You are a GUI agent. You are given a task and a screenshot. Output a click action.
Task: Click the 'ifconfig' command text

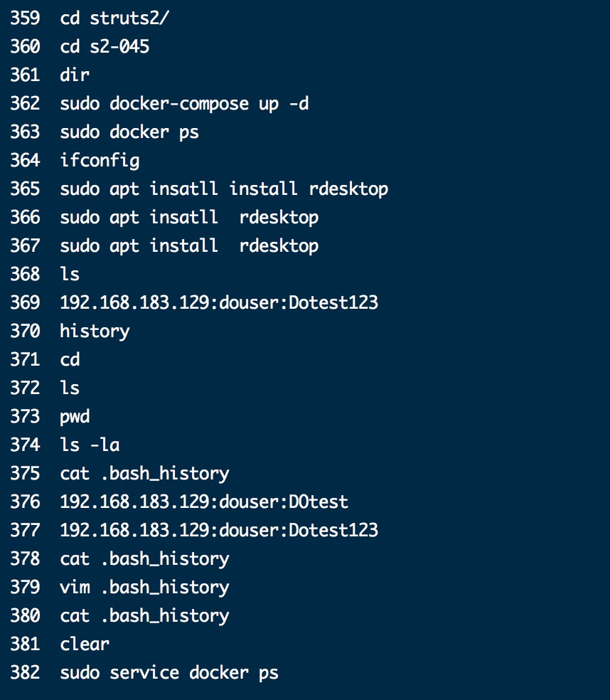[100, 161]
